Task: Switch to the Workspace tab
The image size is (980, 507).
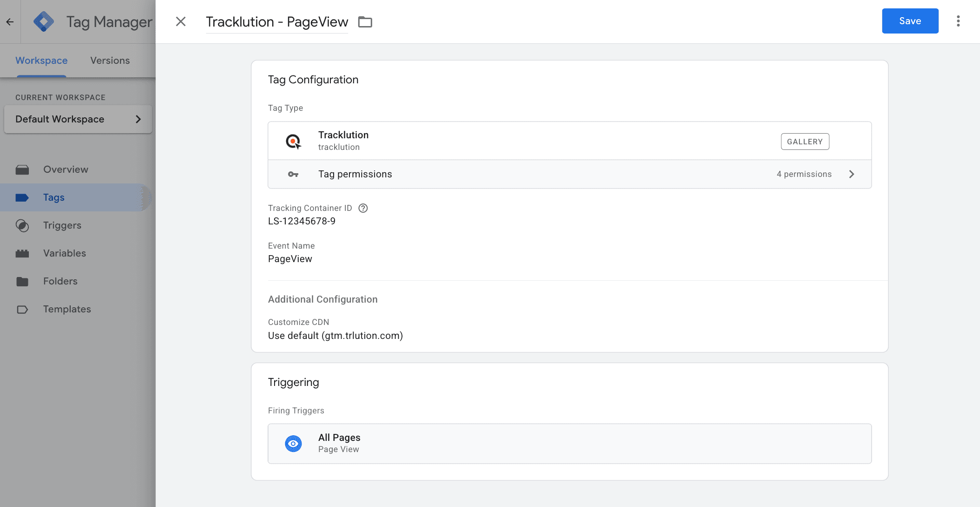Action: (x=41, y=61)
